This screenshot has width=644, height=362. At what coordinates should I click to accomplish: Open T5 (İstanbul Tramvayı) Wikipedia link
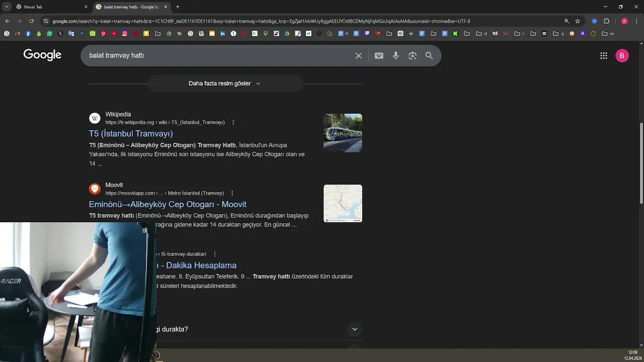[131, 133]
